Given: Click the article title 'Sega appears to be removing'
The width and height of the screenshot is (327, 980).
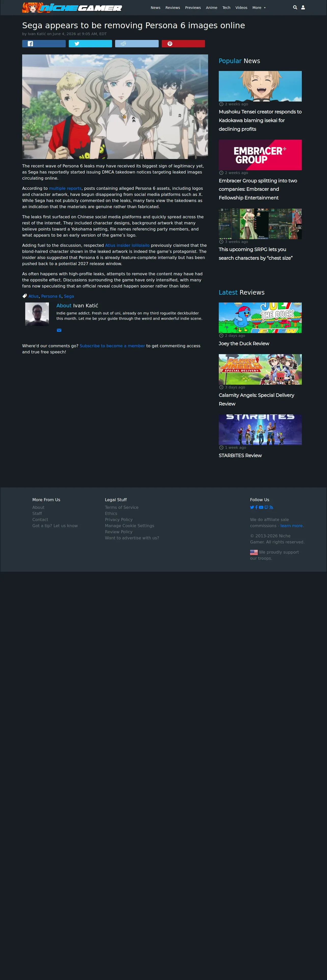Looking at the screenshot, I should (134, 25).
